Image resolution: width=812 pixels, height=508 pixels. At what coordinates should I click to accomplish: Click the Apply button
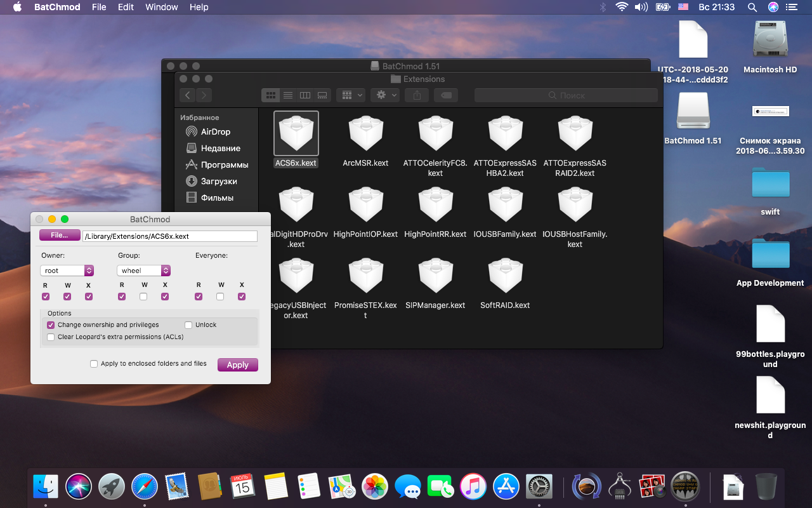tap(238, 364)
